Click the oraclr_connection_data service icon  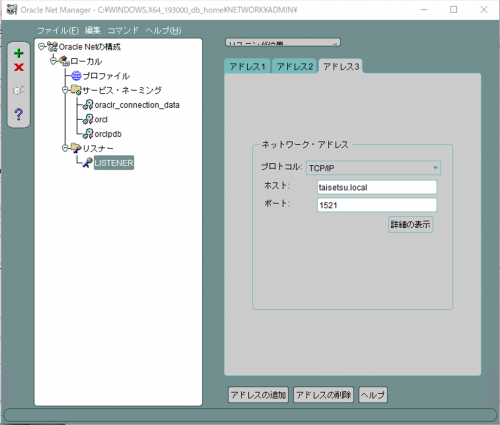point(88,105)
